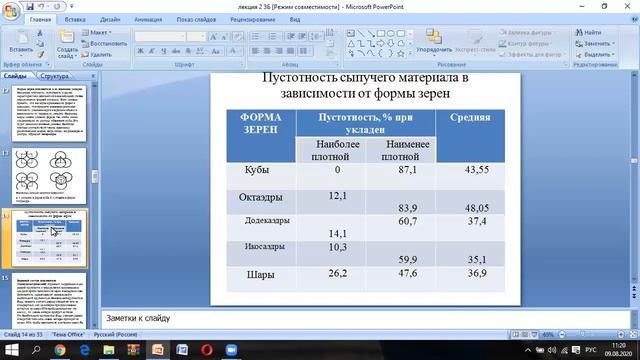Cut selection with the scissors icon

pyautogui.click(x=40, y=33)
